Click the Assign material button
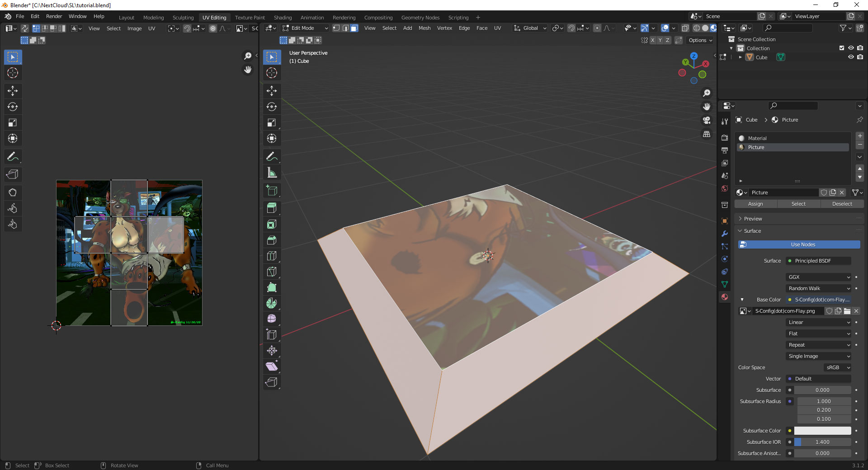This screenshot has width=868, height=470. click(755, 204)
